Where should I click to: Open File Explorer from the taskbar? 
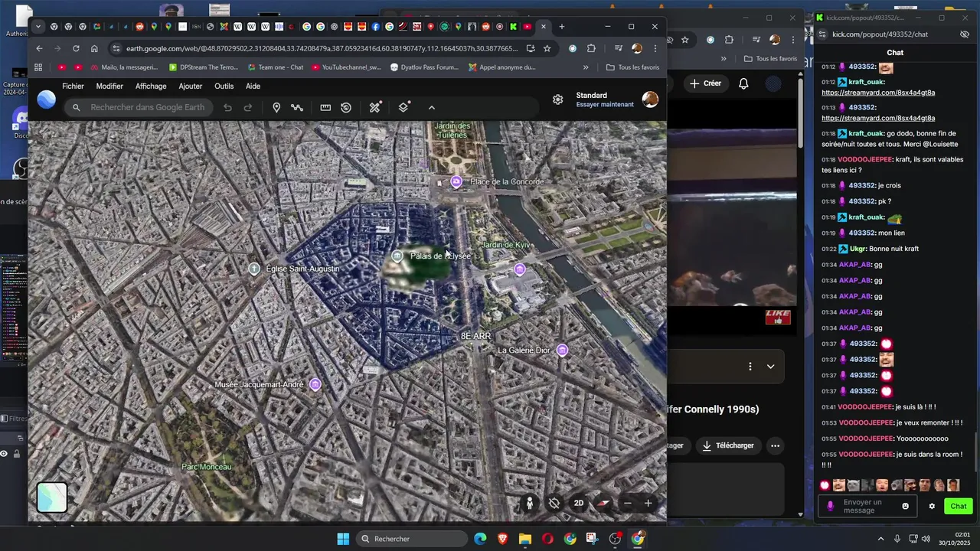click(525, 539)
